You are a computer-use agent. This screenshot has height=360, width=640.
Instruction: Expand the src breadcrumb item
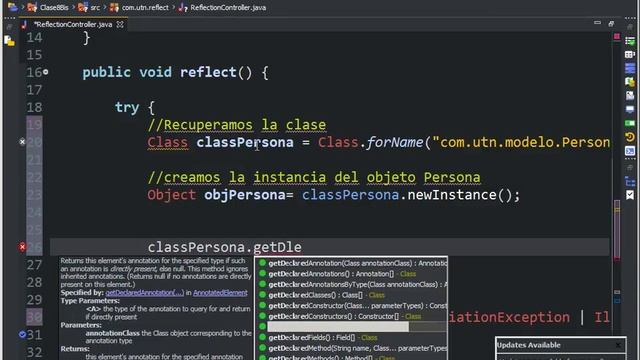tap(89, 7)
